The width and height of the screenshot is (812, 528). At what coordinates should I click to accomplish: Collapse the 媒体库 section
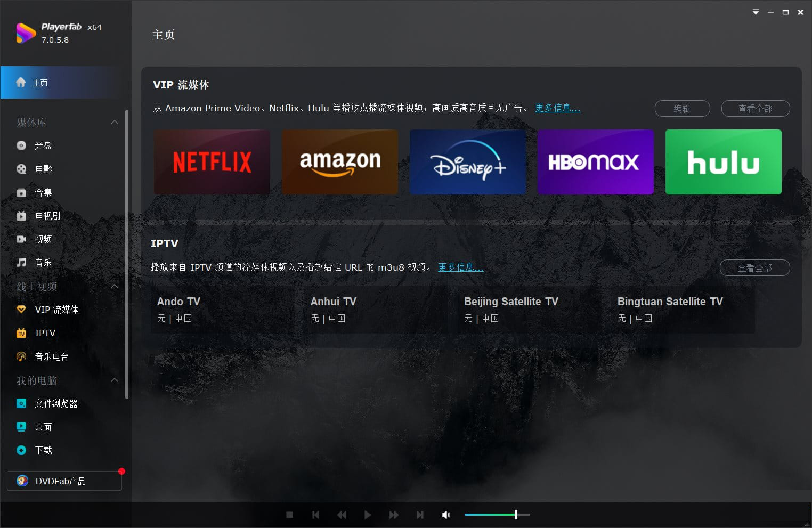(115, 122)
